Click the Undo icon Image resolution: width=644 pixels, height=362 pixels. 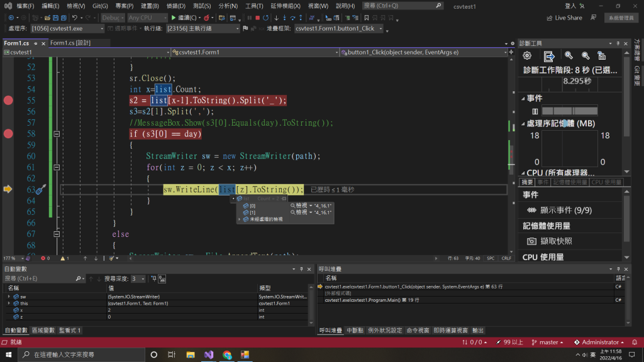point(74,18)
